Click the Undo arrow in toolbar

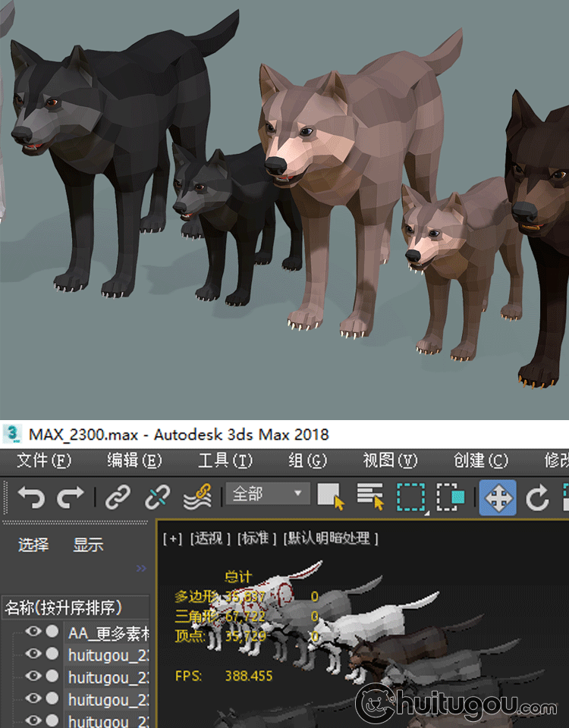(x=31, y=497)
